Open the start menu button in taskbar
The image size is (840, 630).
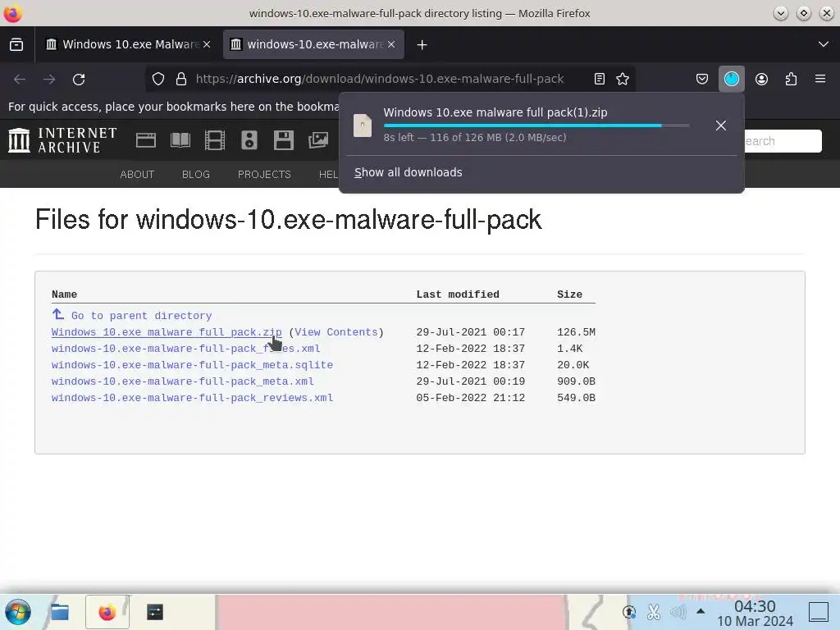[x=18, y=612]
